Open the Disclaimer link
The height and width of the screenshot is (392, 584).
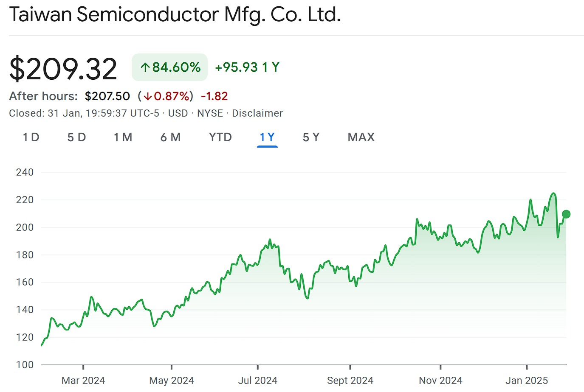coord(258,113)
